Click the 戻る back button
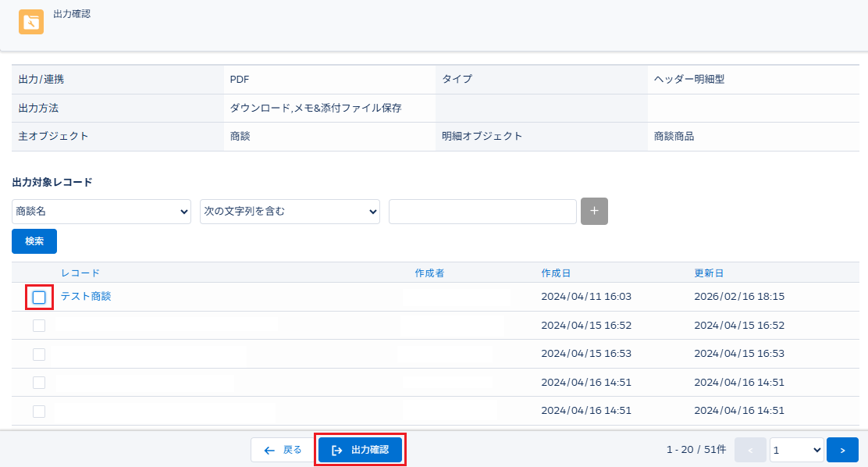The width and height of the screenshot is (868, 467). (x=282, y=450)
